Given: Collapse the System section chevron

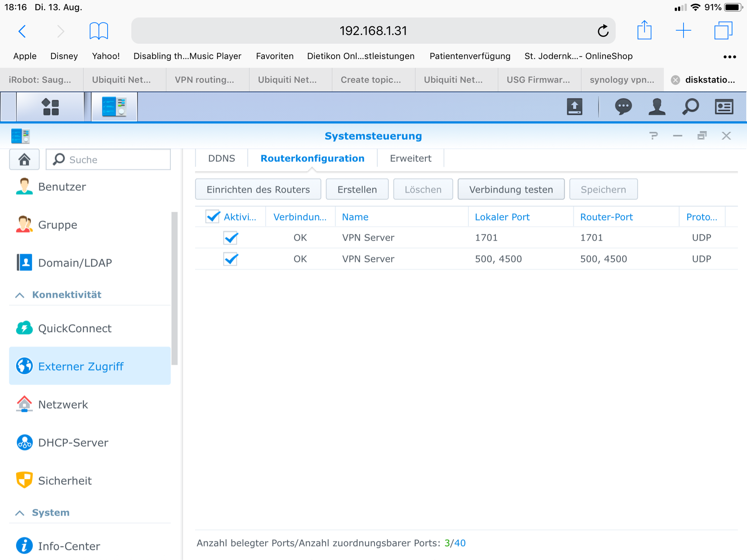Looking at the screenshot, I should pos(20,513).
